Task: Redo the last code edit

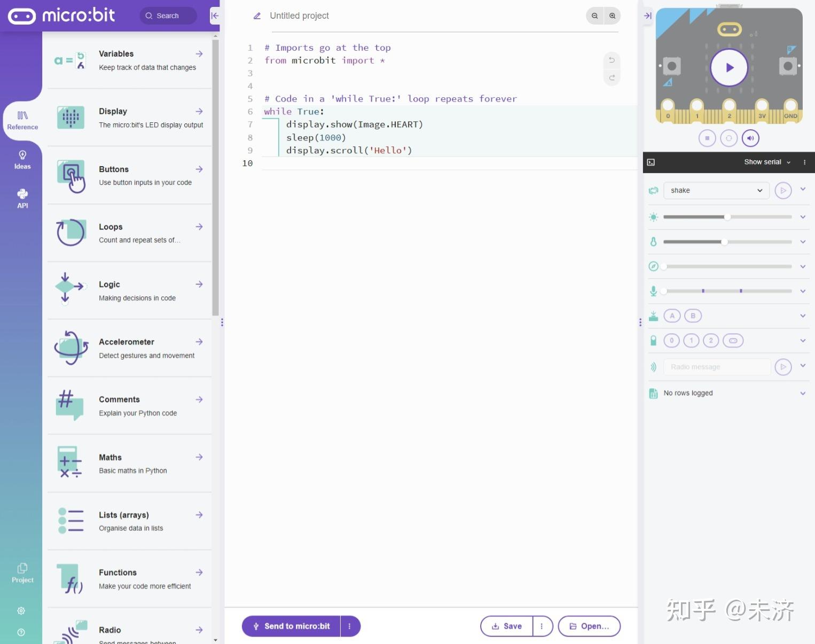Action: (612, 78)
